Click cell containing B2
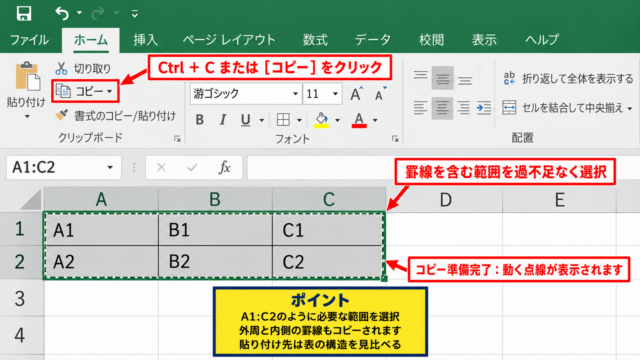640x360 pixels. pos(216,262)
